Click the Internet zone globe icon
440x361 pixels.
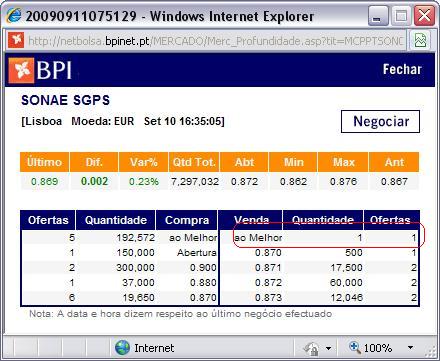122,348
